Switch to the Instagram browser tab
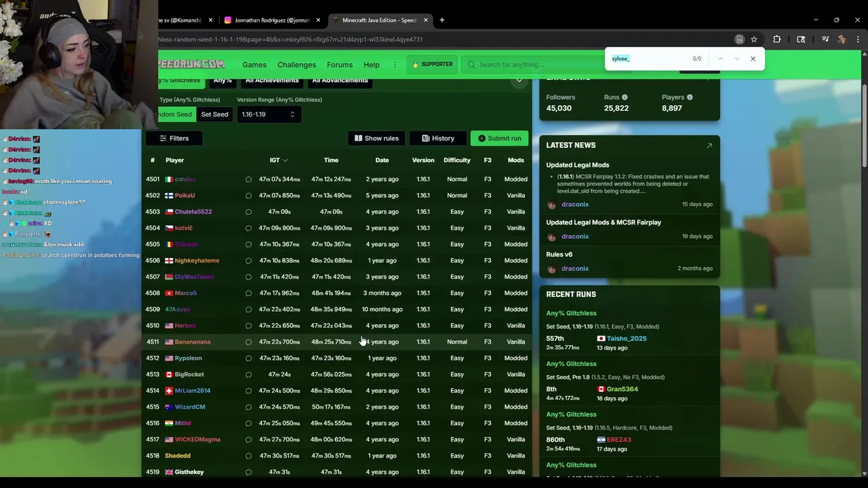The width and height of the screenshot is (868, 488). [x=271, y=20]
